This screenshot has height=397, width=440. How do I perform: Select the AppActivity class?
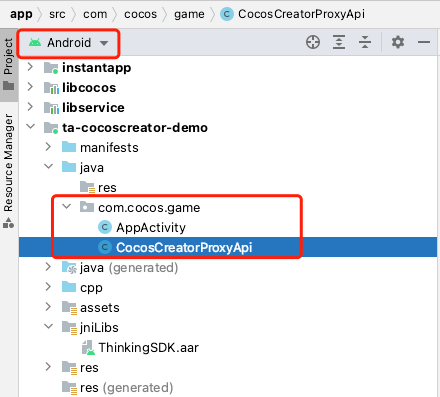[228, 227]
